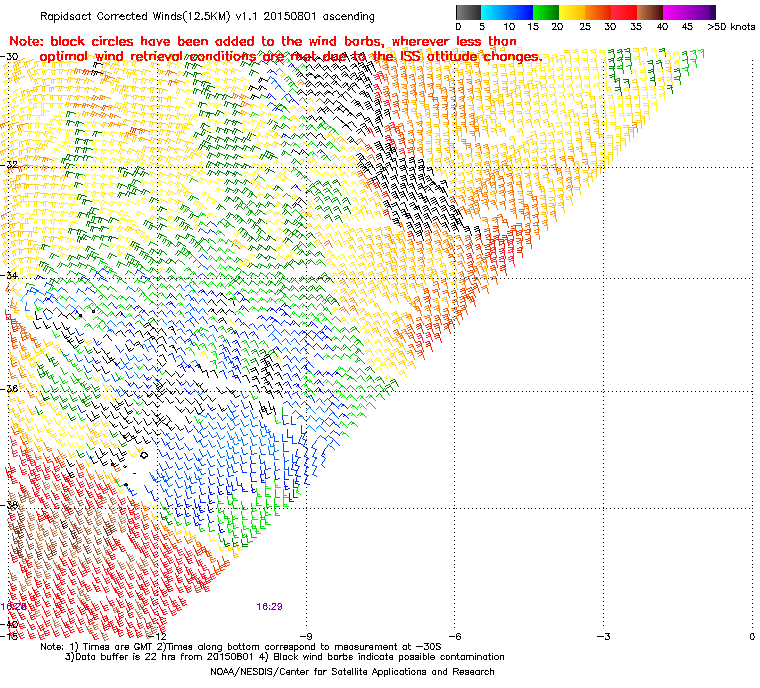Click the '10' label under the colorbar
760x688 pixels.
point(509,27)
